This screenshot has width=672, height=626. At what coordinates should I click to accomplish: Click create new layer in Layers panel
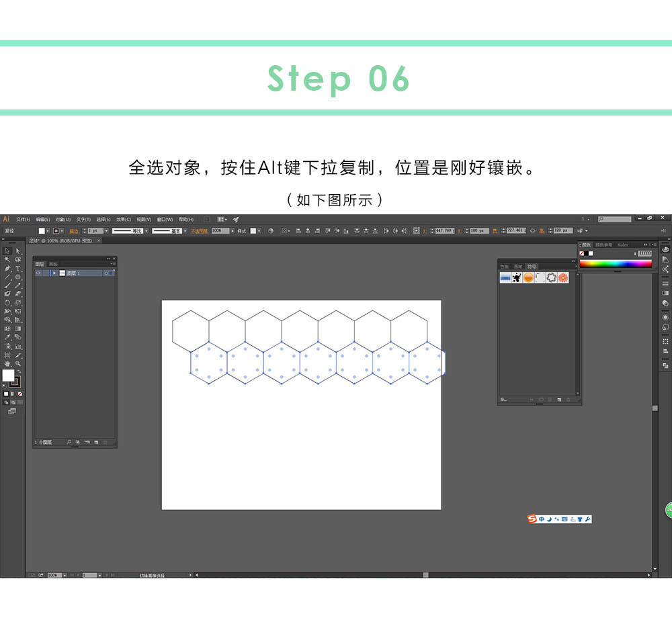96,442
